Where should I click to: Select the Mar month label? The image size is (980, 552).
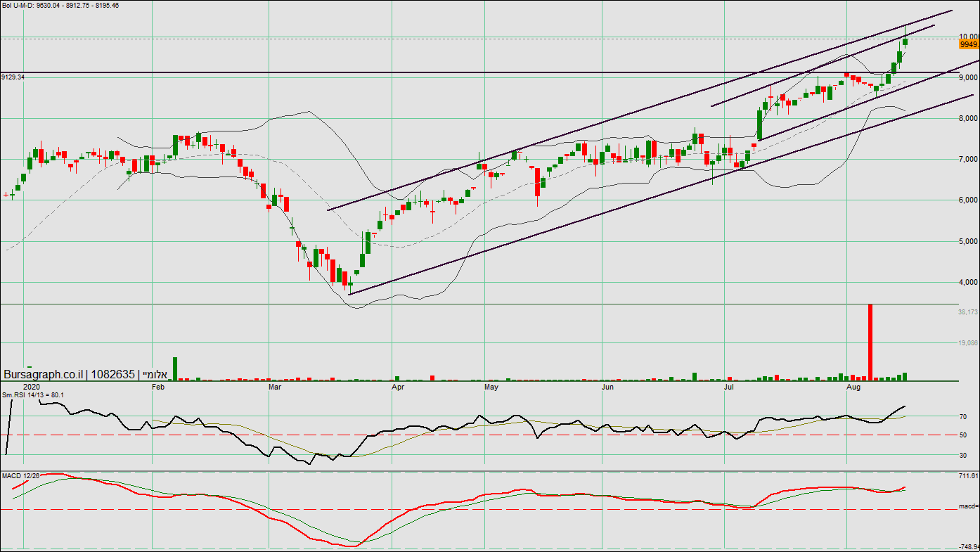[x=276, y=387]
